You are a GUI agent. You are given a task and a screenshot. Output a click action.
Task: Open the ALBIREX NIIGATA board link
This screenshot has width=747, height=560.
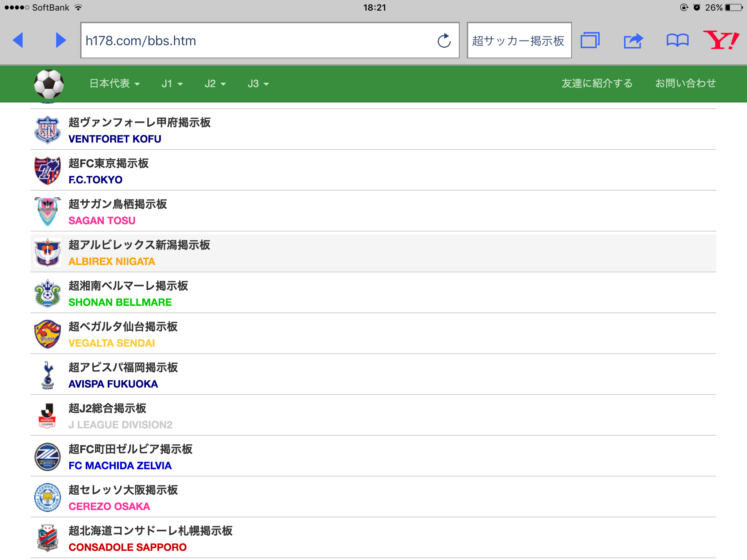pos(112,261)
